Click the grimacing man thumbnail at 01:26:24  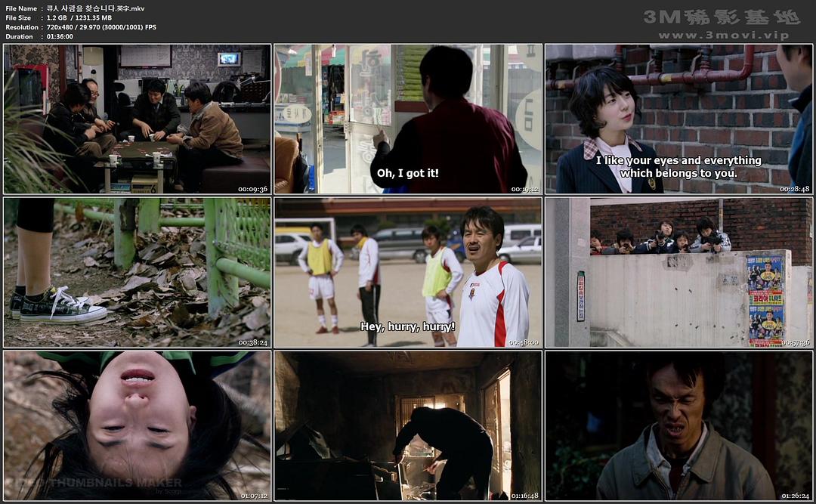pos(678,425)
